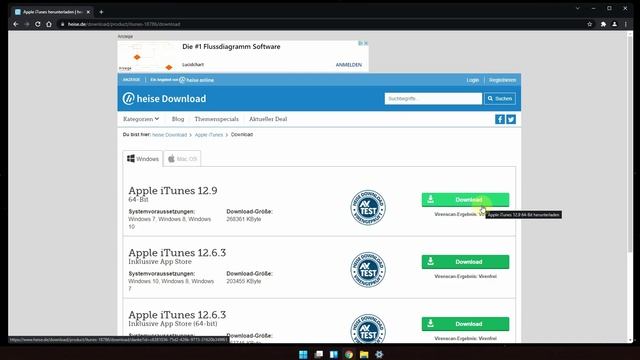The height and width of the screenshot is (360, 640).
Task: Open File Explorer from the taskbar
Action: (364, 354)
